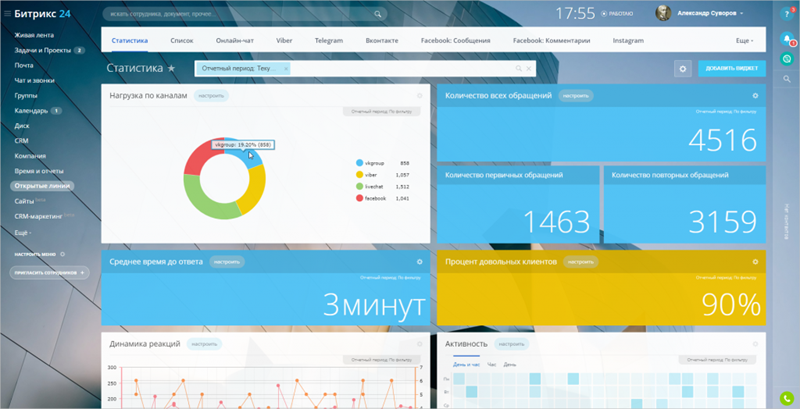
Task: Open the help question mark icon
Action: pyautogui.click(x=787, y=14)
